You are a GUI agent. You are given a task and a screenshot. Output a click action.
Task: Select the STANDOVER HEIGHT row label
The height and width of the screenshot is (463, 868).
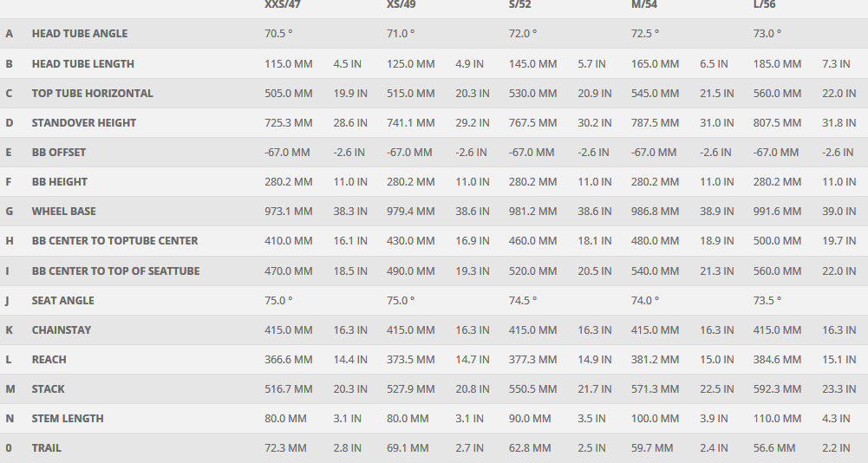click(x=84, y=123)
